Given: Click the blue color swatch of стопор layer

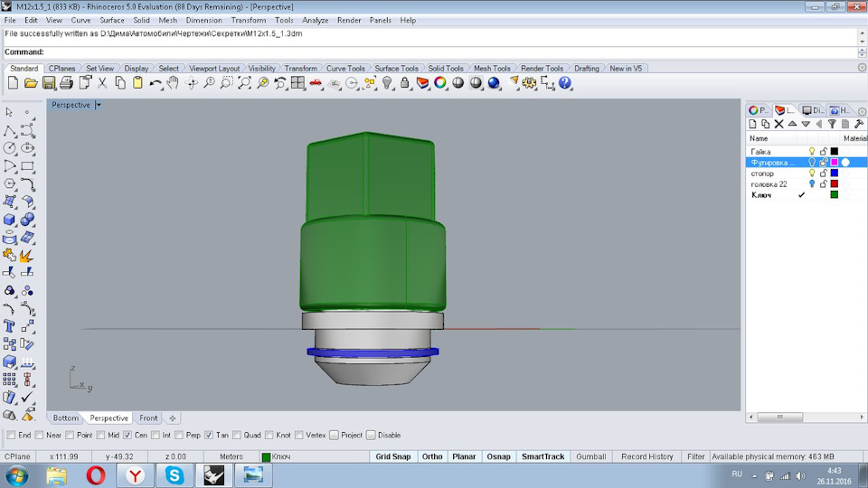Looking at the screenshot, I should [x=835, y=174].
